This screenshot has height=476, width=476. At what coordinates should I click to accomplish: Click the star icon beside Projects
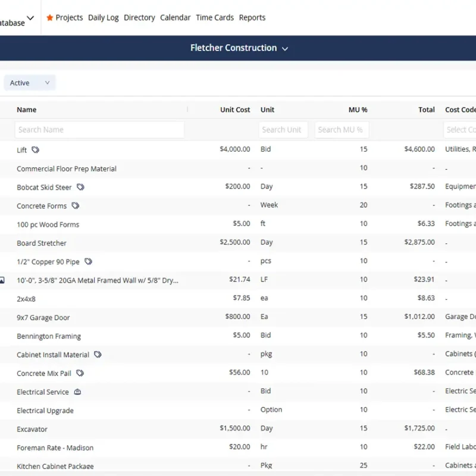(50, 18)
